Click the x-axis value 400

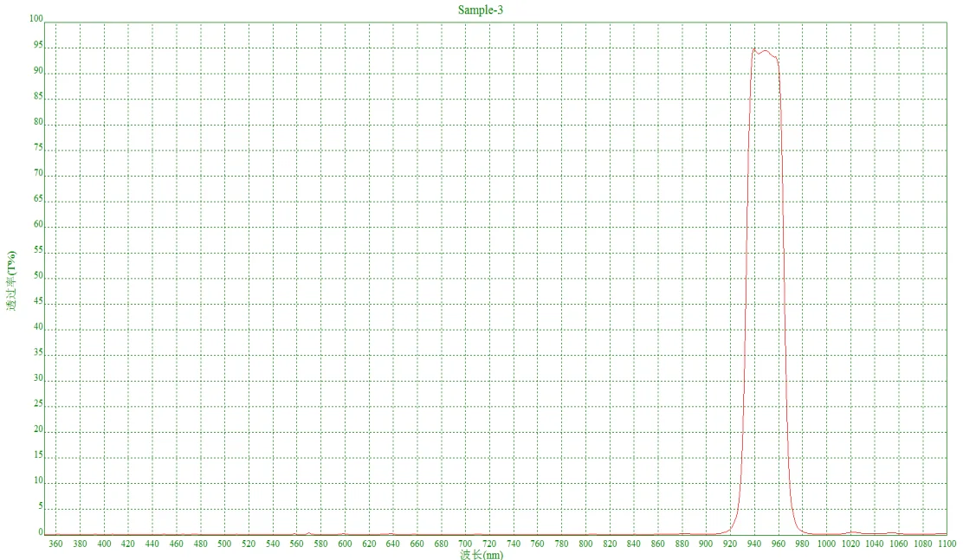104,544
